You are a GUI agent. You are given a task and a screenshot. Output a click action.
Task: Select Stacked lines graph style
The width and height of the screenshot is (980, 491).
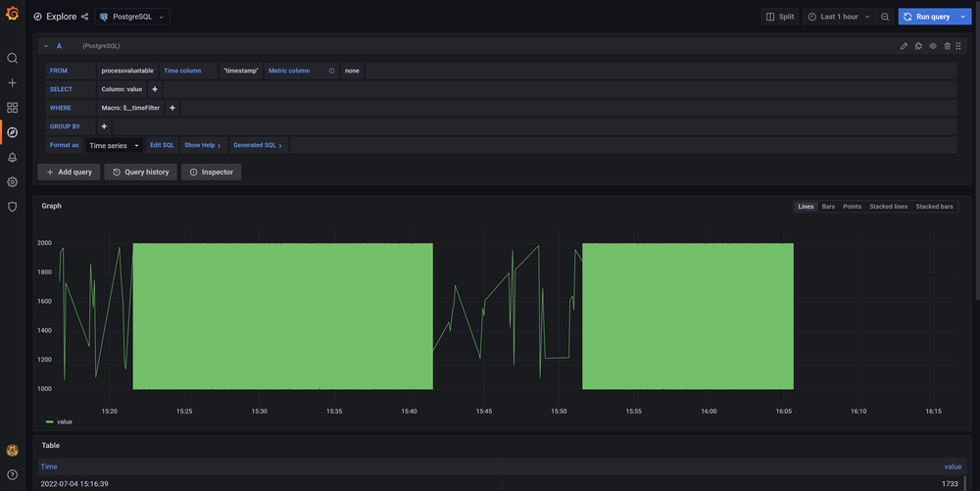(x=888, y=207)
